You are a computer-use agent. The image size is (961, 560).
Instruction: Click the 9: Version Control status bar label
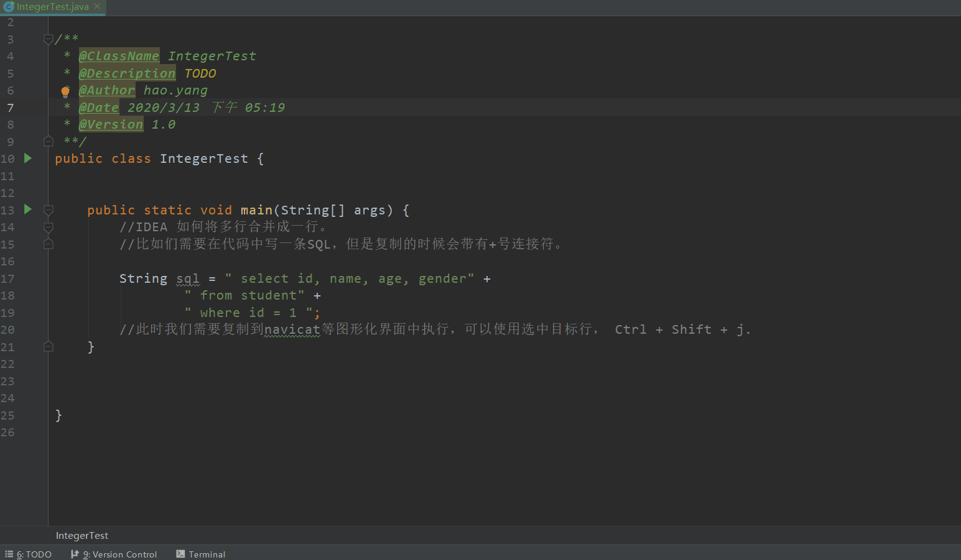tap(119, 554)
